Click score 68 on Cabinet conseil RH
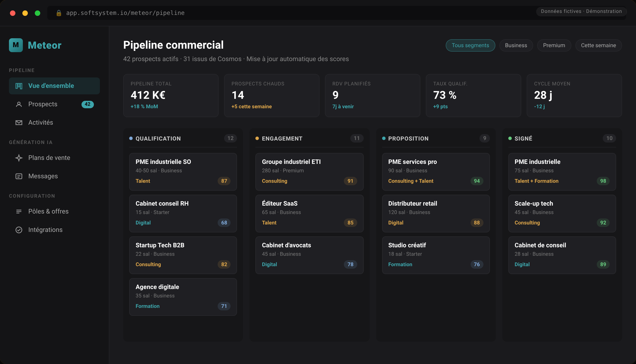Viewport: 636px width, 364px height. (224, 223)
